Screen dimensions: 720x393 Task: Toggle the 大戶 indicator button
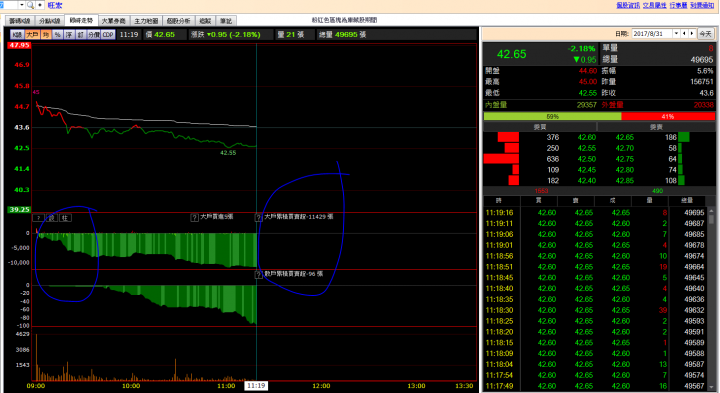(x=32, y=34)
